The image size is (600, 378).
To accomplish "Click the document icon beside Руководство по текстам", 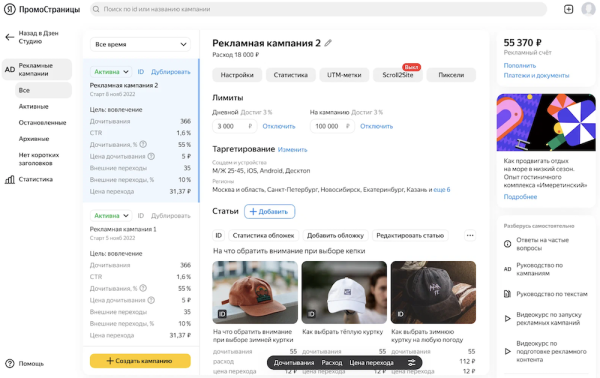I will (507, 294).
